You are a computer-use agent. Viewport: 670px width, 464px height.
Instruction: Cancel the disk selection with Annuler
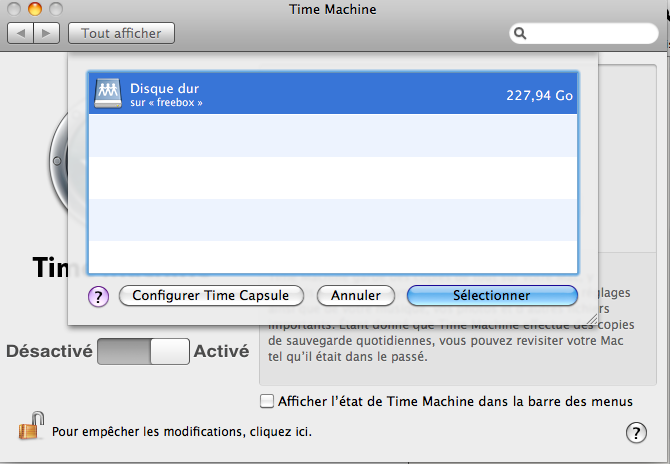356,296
